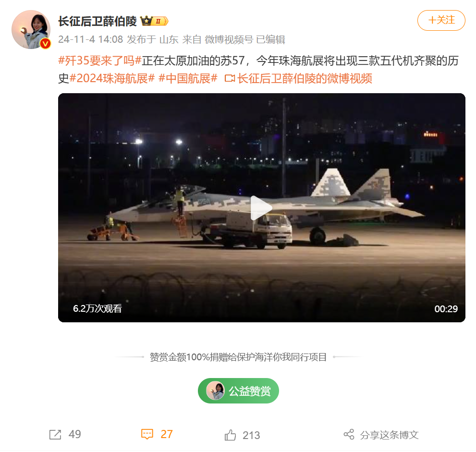476x452 pixels.
Task: Open the #2024珠海航展# hashtag
Action: (x=112, y=78)
